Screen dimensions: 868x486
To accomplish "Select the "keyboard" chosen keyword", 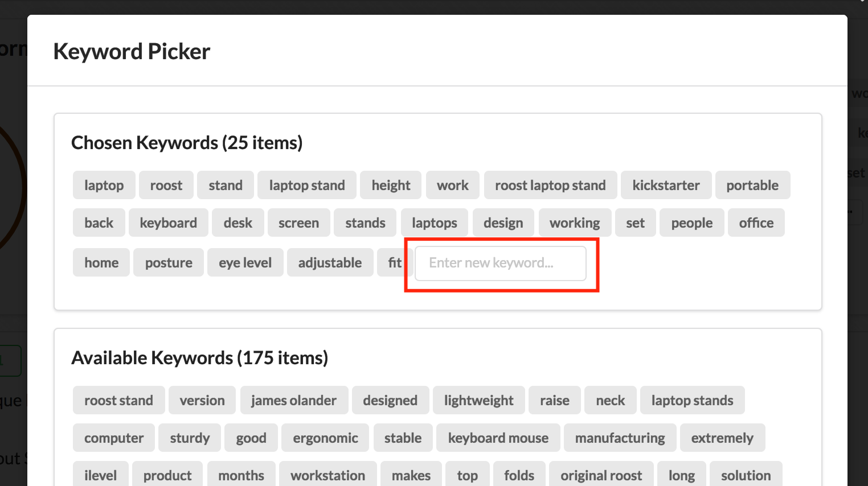I will [168, 223].
